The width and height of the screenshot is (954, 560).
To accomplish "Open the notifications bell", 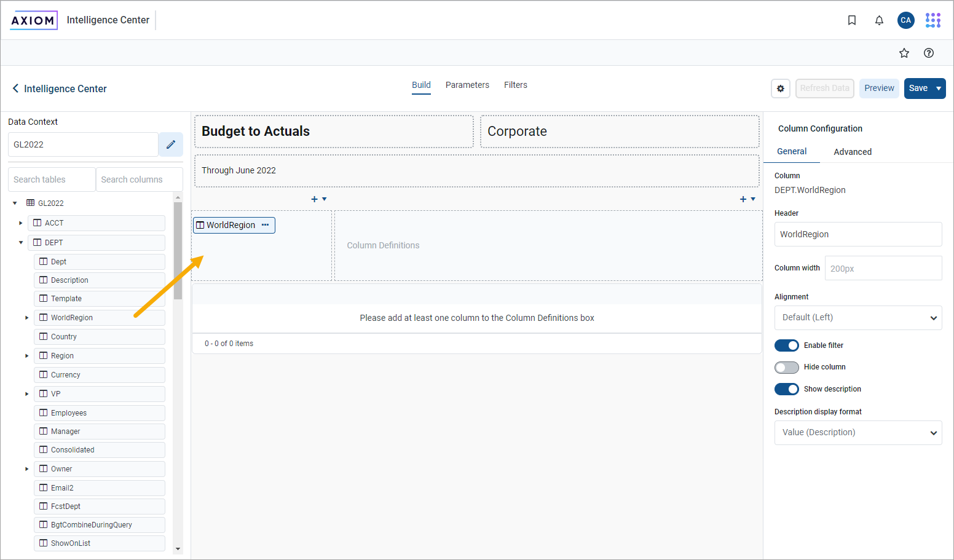I will (x=879, y=20).
